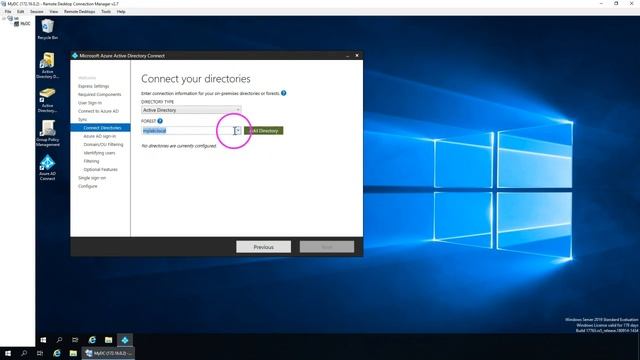
Task: Go to Configure step
Action: [87, 186]
